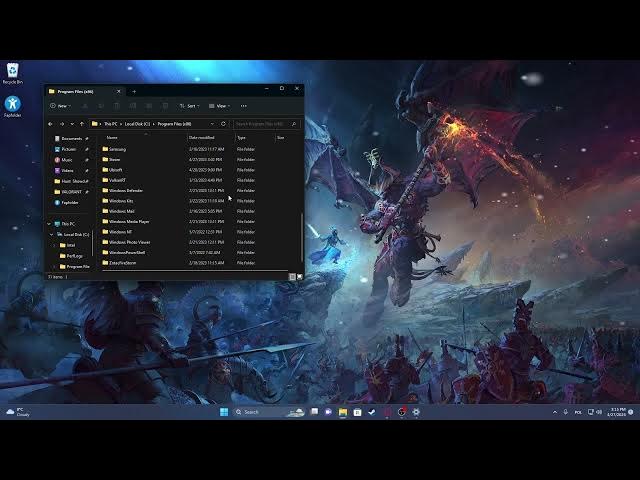
Task: Click the Back navigation arrow
Action: click(51, 124)
